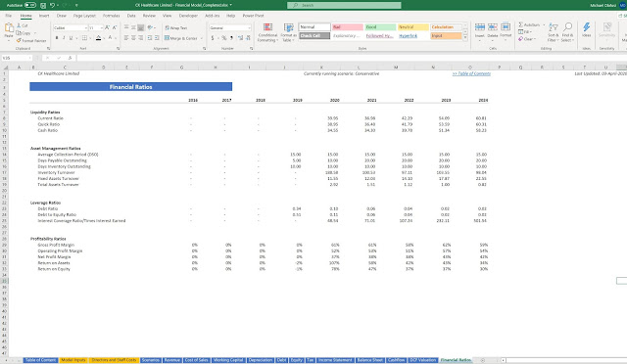Toggle Italic formatting
Image resolution: width=627 pixels, height=364 pixels.
(x=64, y=38)
